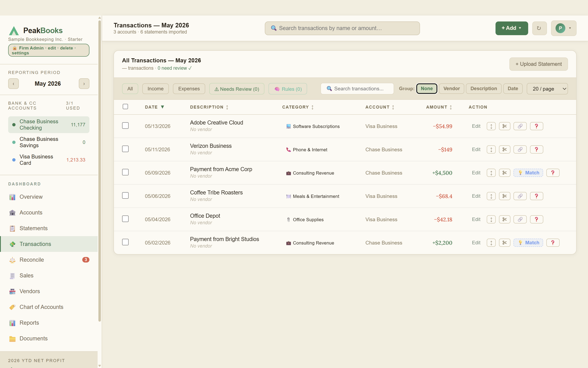The height and width of the screenshot is (368, 588).
Task: Sort by Category column header
Action: coord(298,107)
